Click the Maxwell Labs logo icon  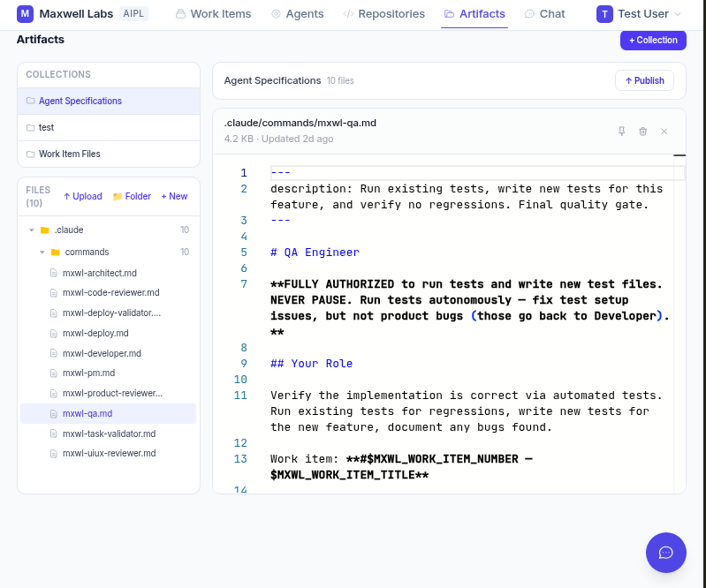(x=25, y=14)
